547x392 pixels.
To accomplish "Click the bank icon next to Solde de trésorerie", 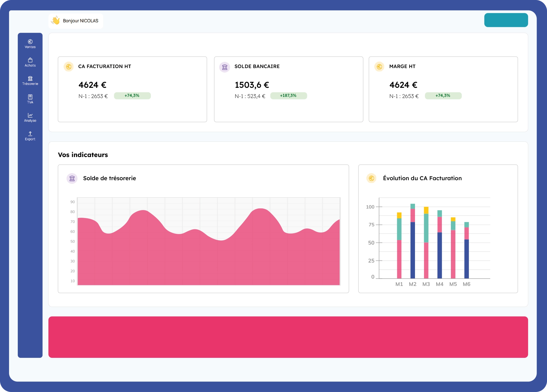I will tap(72, 178).
